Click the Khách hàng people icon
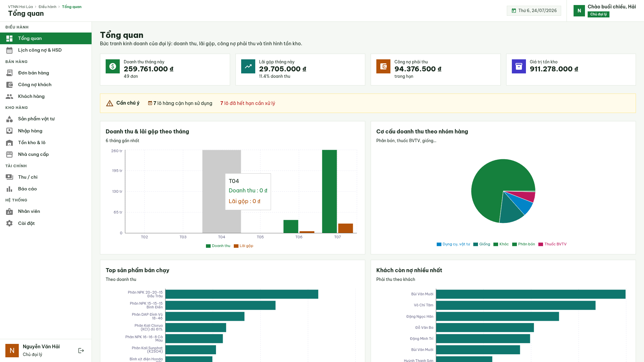 coord(9,97)
